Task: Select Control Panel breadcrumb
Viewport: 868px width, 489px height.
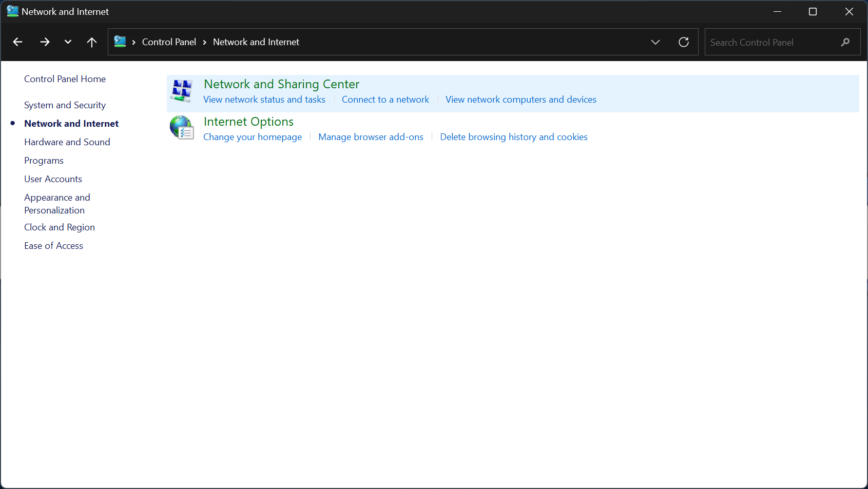Action: point(169,42)
